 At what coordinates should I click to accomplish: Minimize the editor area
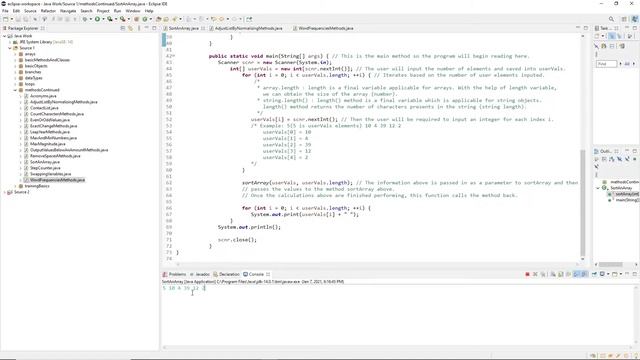pos(578,28)
